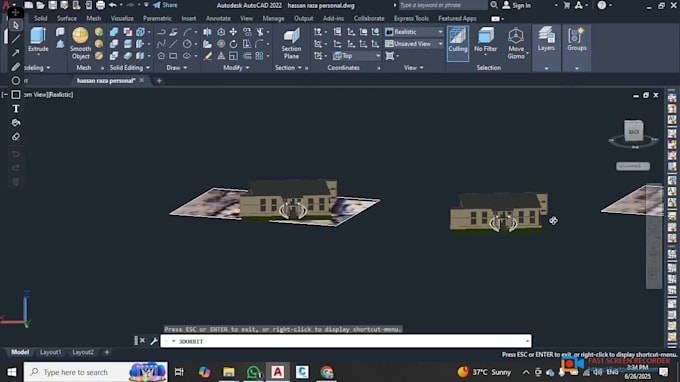
Task: Click the Section Plane tool
Action: pyautogui.click(x=291, y=43)
